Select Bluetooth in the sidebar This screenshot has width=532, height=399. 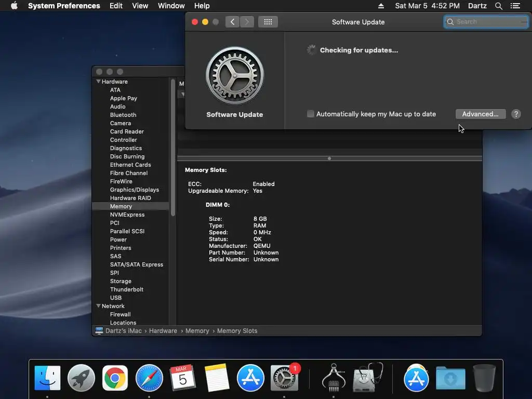point(123,115)
